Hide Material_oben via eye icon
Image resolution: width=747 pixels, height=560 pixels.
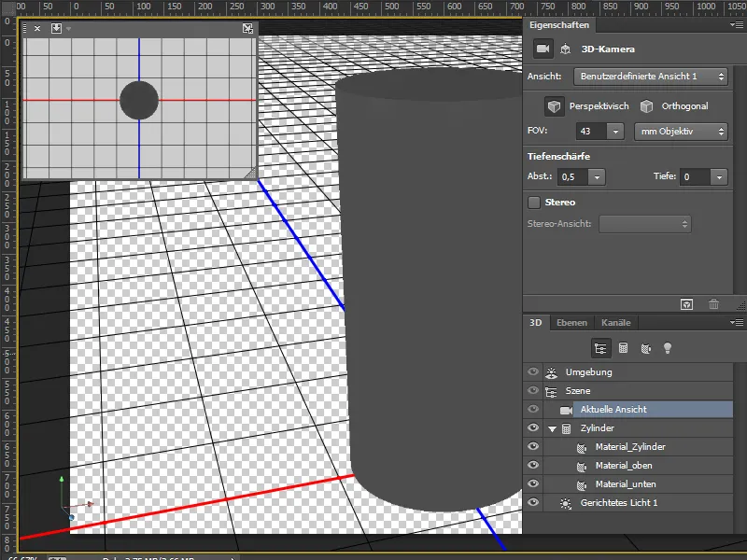click(x=533, y=464)
